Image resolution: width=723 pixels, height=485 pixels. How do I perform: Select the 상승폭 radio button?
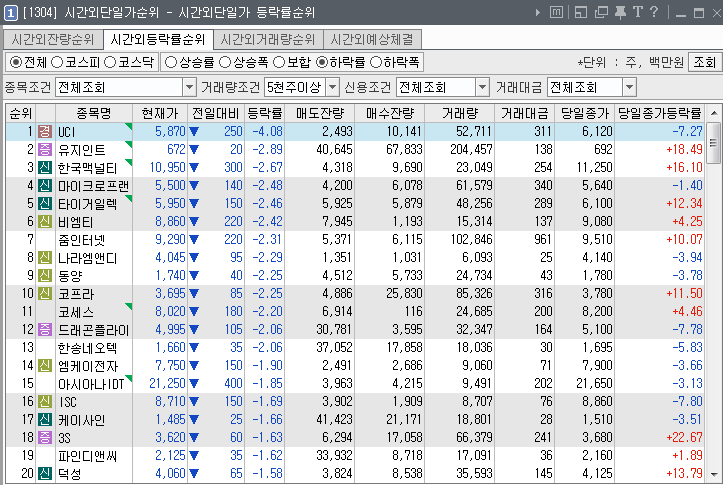click(225, 62)
